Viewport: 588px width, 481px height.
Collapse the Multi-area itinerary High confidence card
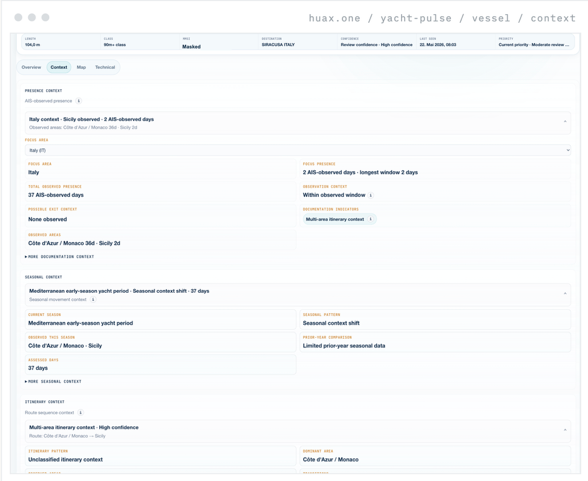(565, 430)
